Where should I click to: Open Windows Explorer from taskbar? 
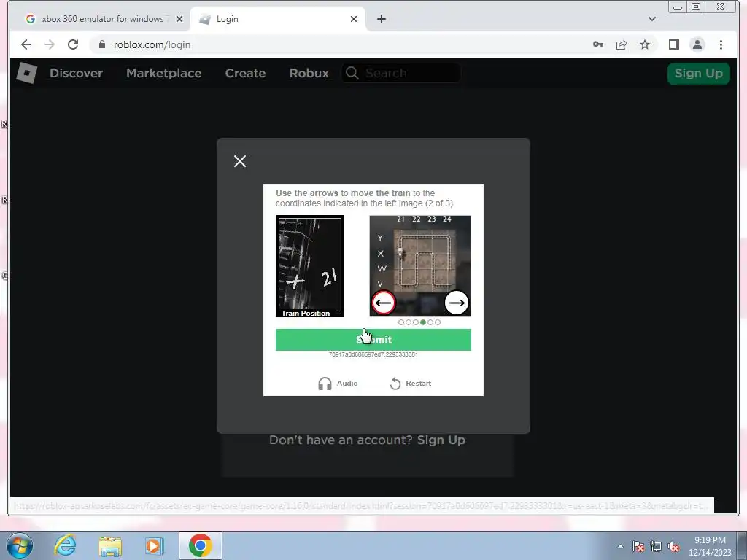pyautogui.click(x=110, y=545)
